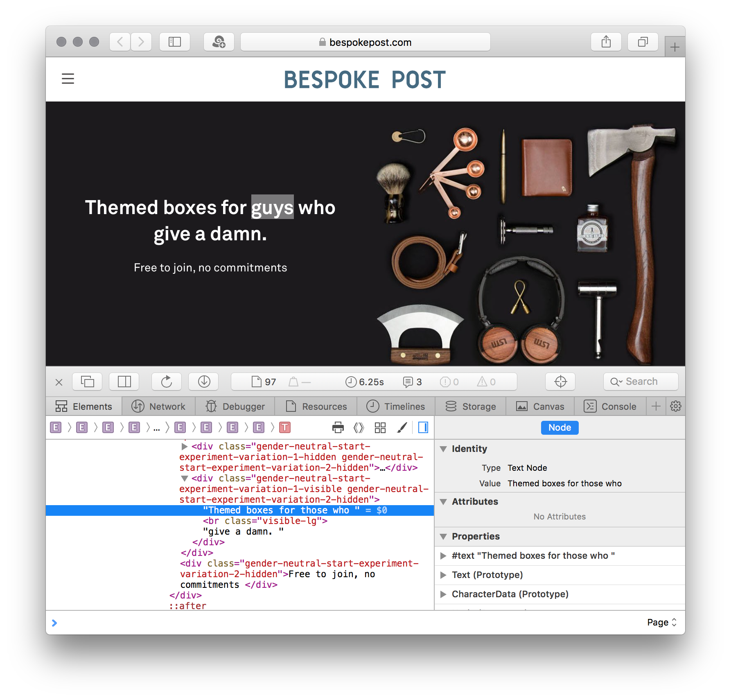
Task: Click the bespokepost.com address bar
Action: (x=365, y=42)
